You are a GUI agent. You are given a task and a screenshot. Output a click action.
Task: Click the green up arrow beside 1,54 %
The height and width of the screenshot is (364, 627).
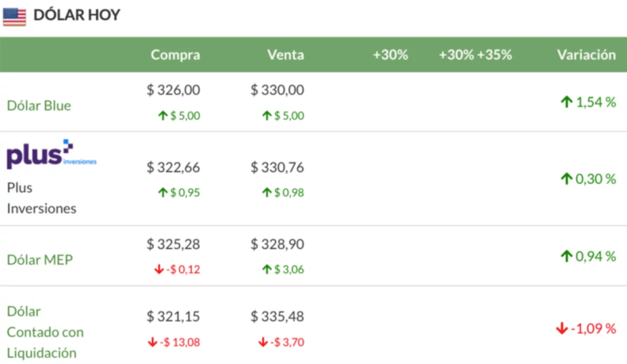[x=566, y=102]
